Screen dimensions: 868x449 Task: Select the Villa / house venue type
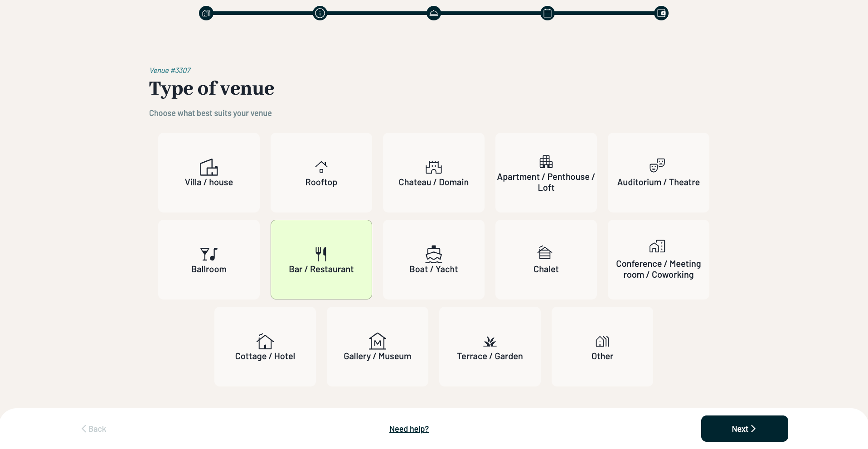tap(209, 173)
